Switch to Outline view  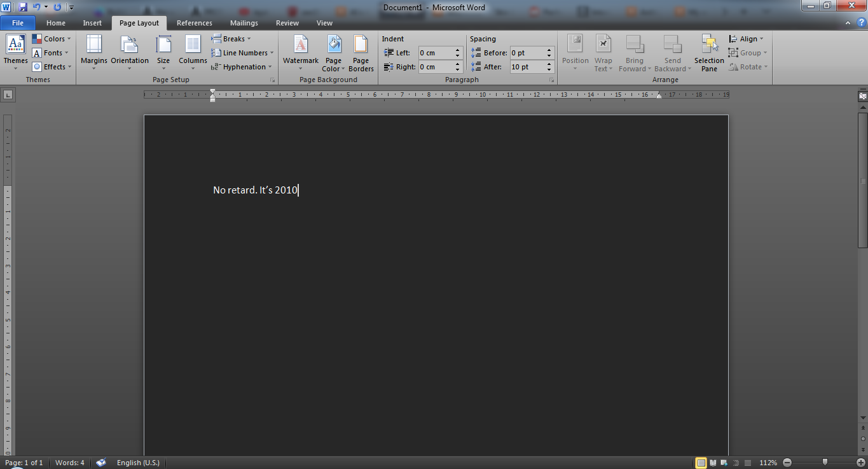click(736, 463)
